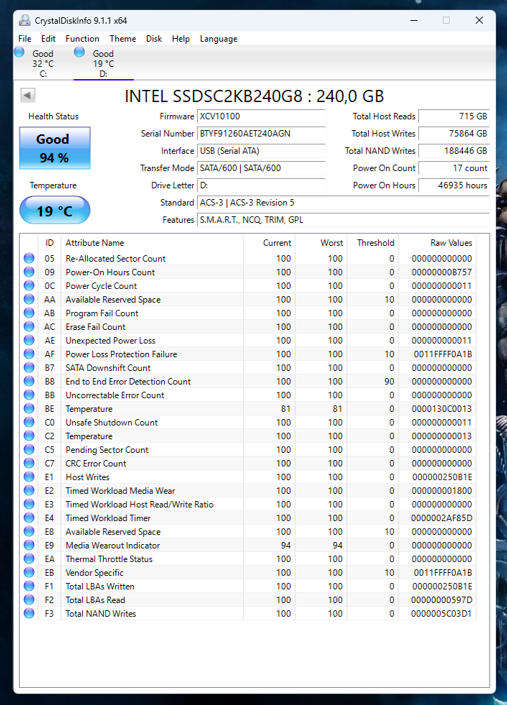Click status icon for Total LBAs Read
507x705 pixels.
coord(29,599)
